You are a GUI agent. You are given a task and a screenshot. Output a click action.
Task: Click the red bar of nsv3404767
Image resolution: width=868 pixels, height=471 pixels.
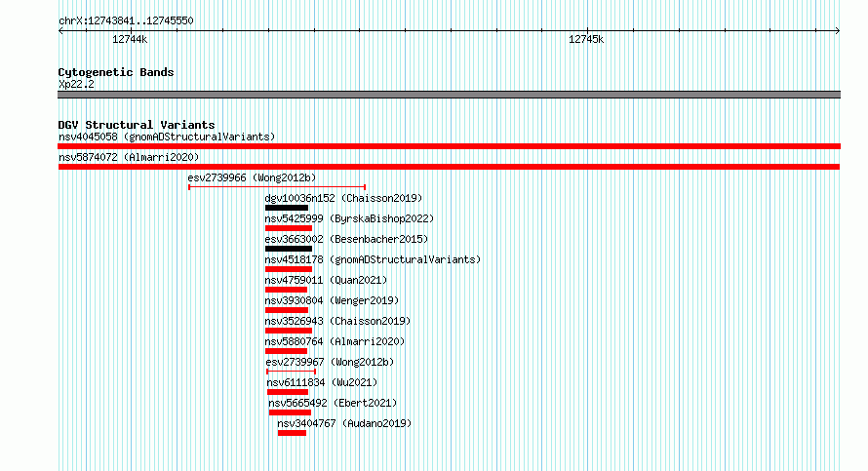pos(293,433)
